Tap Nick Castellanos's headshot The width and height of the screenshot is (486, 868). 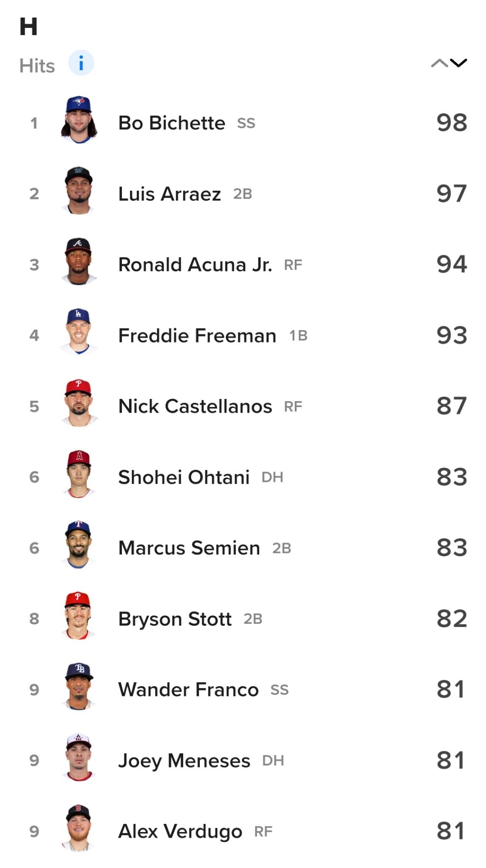tap(79, 404)
